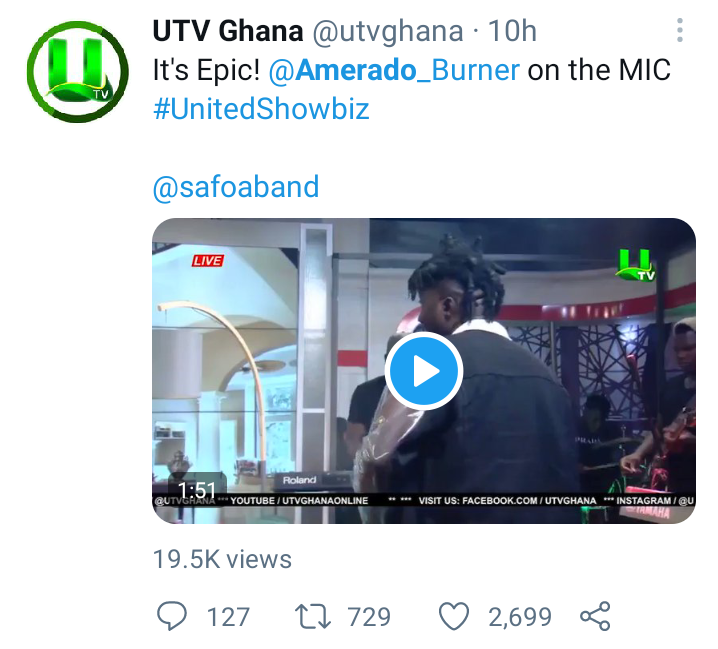Like the tweet with the heart icon

(454, 616)
